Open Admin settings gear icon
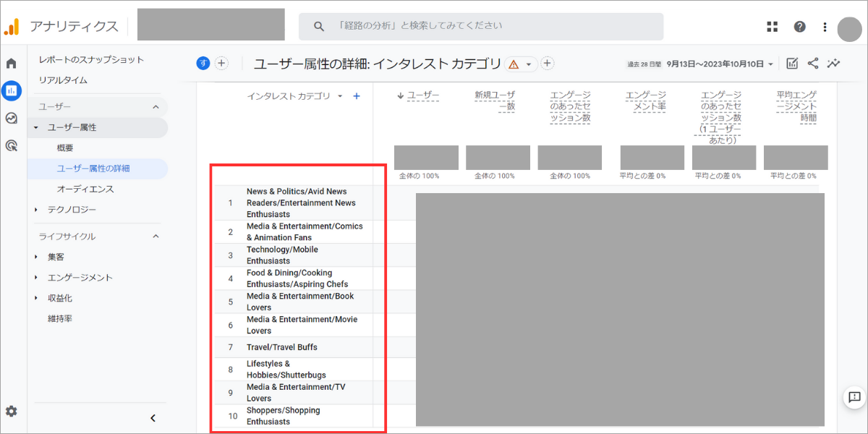 tap(12, 411)
